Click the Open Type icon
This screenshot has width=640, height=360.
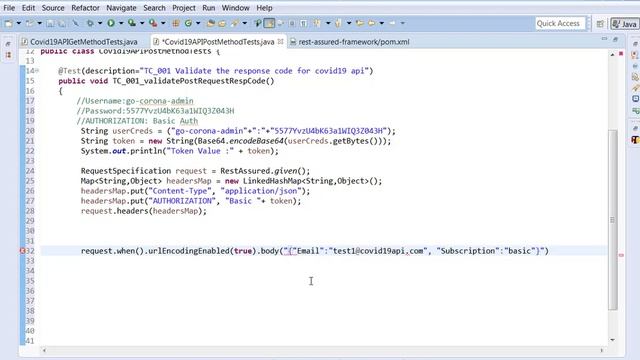(x=211, y=23)
